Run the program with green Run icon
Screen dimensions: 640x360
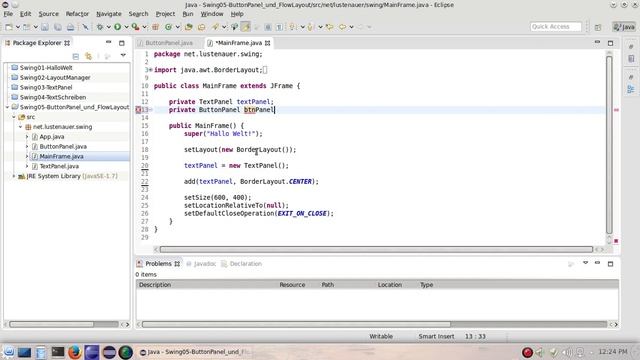(x=118, y=27)
